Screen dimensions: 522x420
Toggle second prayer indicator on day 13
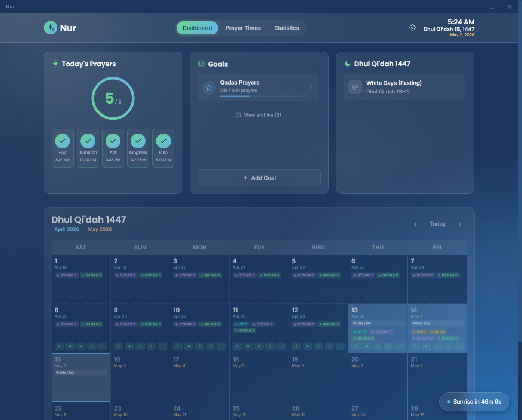pyautogui.click(x=367, y=346)
